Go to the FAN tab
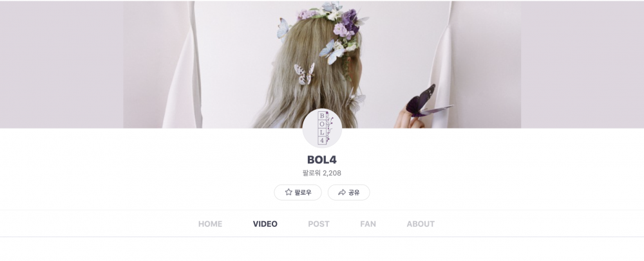 click(368, 224)
